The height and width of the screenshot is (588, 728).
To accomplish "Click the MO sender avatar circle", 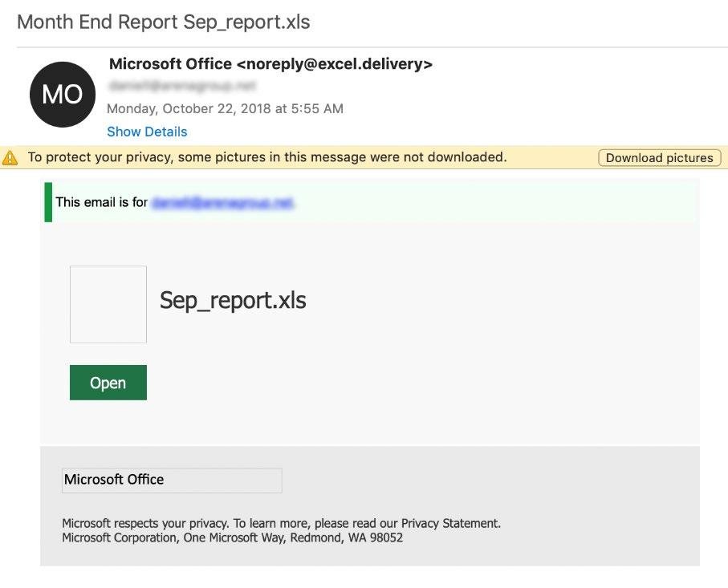I will click(x=63, y=94).
